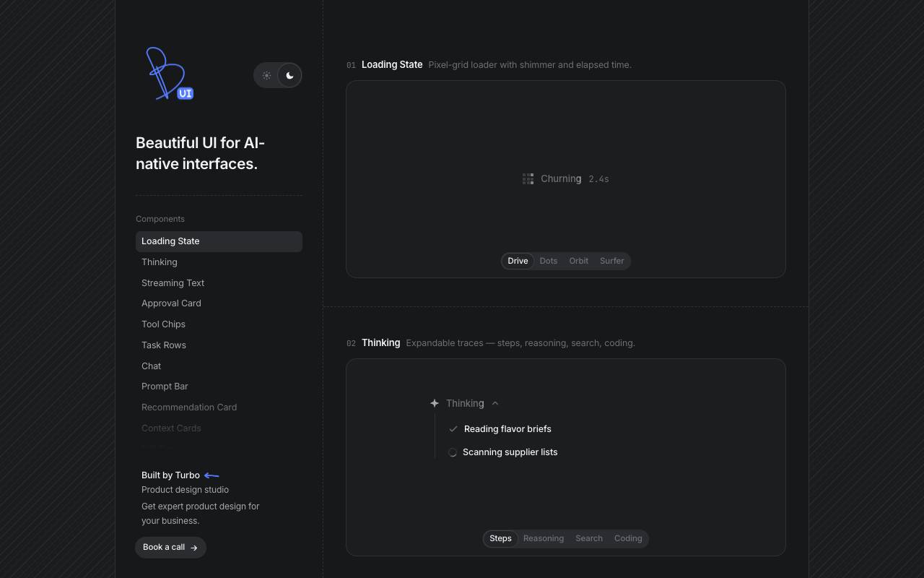Screen dimensions: 924x578
Task: Show the Reasoning thinking variant
Action: [544, 538]
